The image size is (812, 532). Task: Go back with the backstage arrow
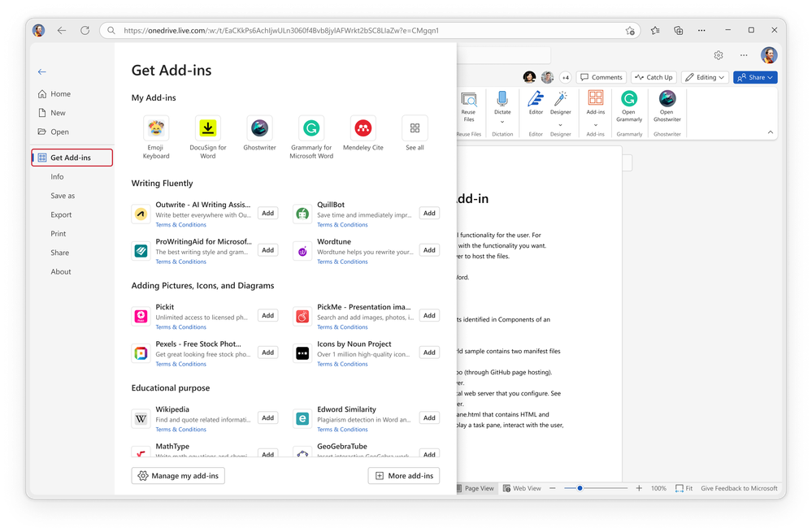click(x=42, y=72)
